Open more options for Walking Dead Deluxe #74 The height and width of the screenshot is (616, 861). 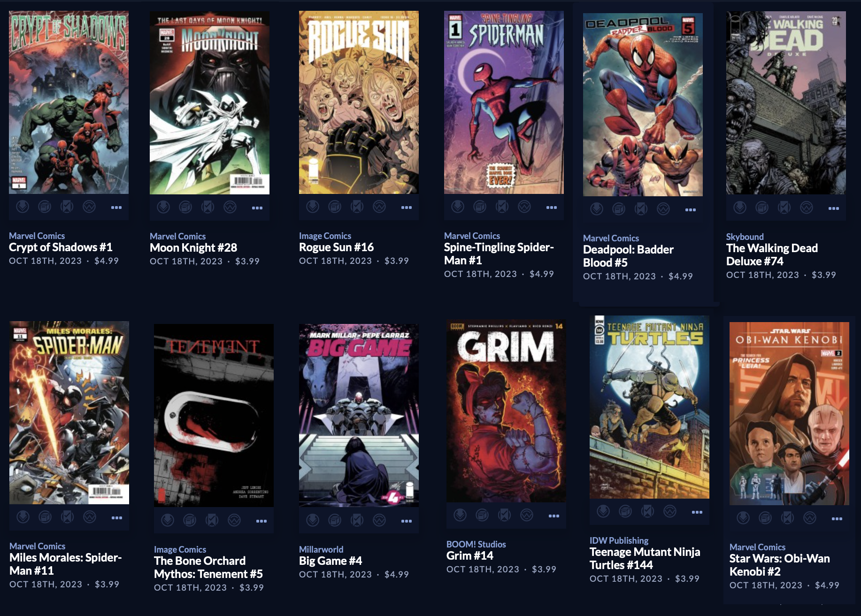click(x=834, y=208)
